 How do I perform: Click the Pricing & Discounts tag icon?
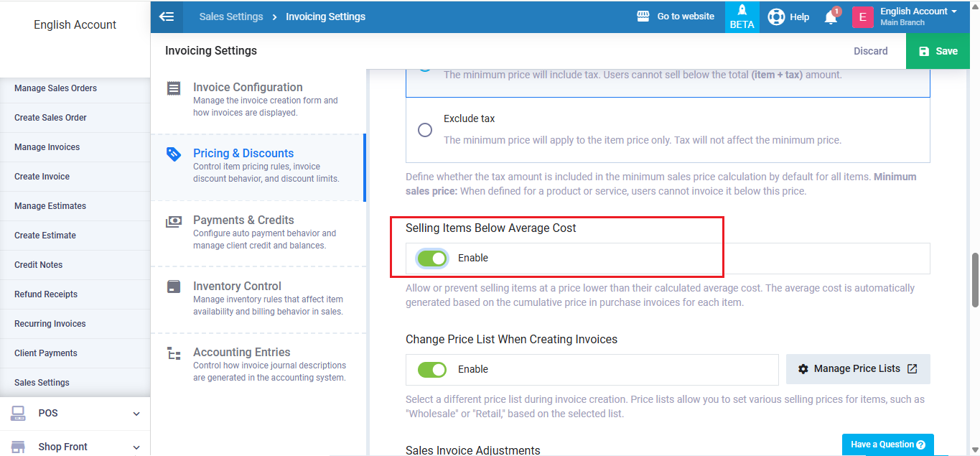coord(173,154)
